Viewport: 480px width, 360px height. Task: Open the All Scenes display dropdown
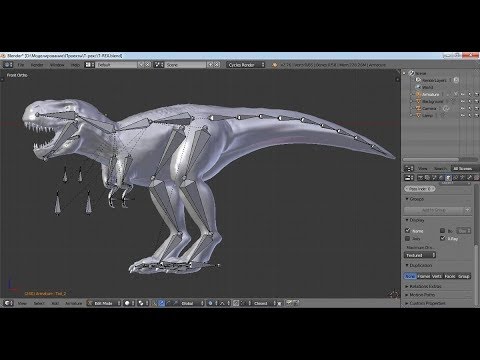coord(465,169)
